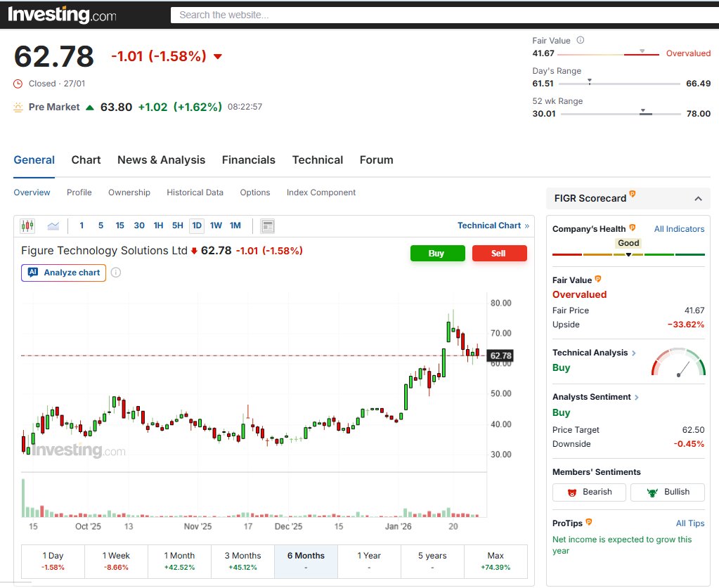Open the All Tips link
Screen dimensions: 719x588
coord(690,523)
